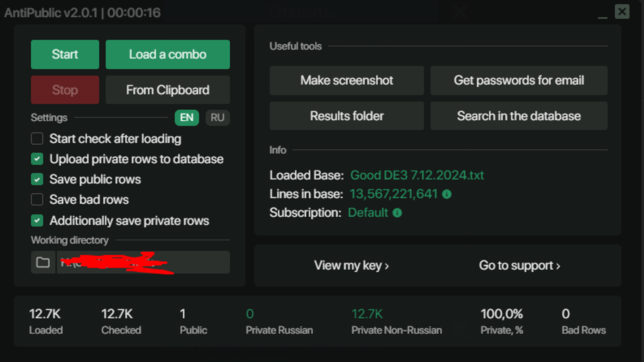Screen dimensions: 644x362
Task: Uncheck Upload private rows to database
Action: (x=37, y=159)
